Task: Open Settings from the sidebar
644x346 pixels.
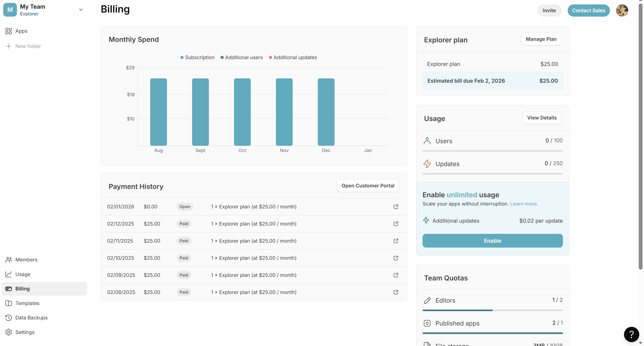Action: (25, 332)
